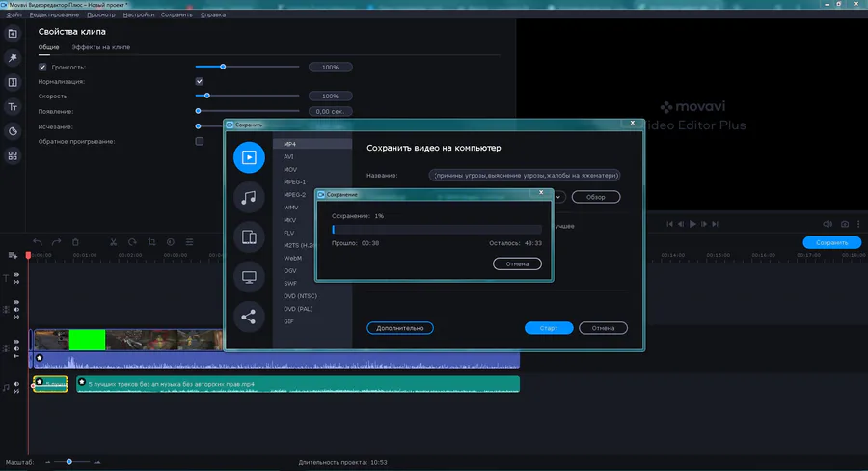Viewport: 868px width, 471px height.
Task: Select video export category in save dialog
Action: coord(249,157)
